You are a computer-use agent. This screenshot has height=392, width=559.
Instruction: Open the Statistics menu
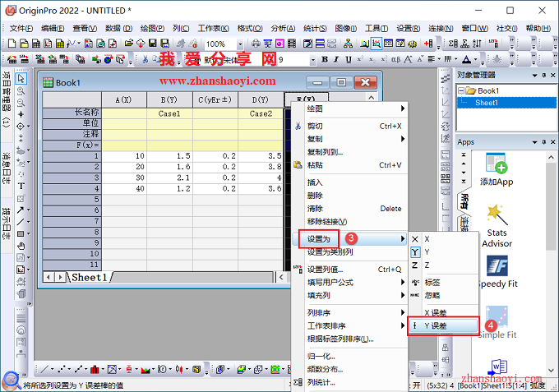315,28
